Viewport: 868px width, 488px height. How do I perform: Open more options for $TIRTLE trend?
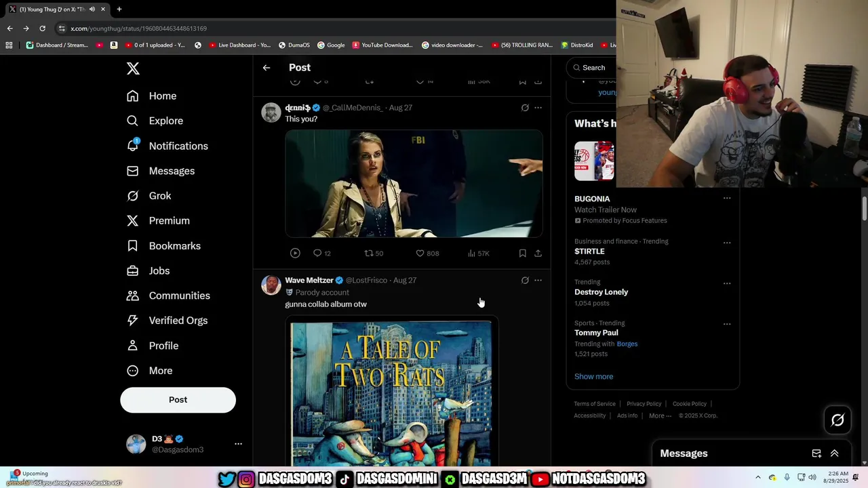(x=727, y=243)
